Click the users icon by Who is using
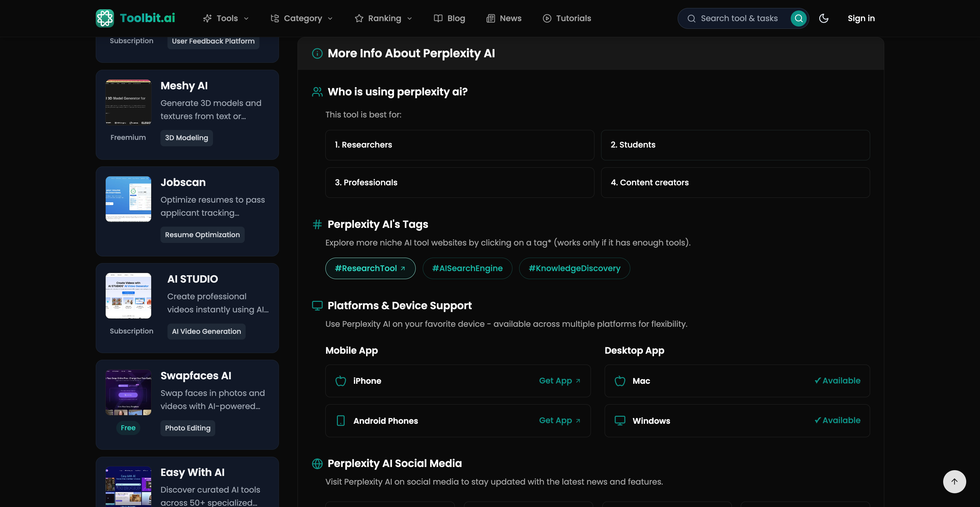 click(317, 92)
